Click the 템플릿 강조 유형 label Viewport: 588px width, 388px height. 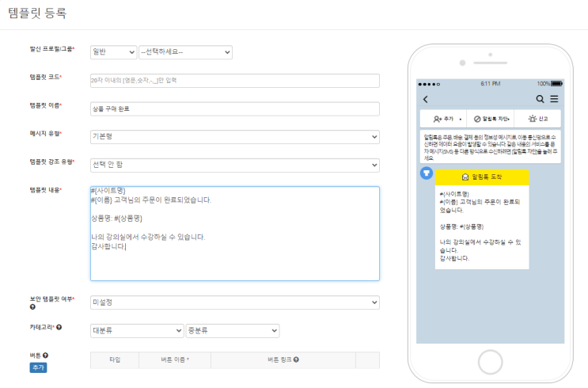pyautogui.click(x=52, y=162)
